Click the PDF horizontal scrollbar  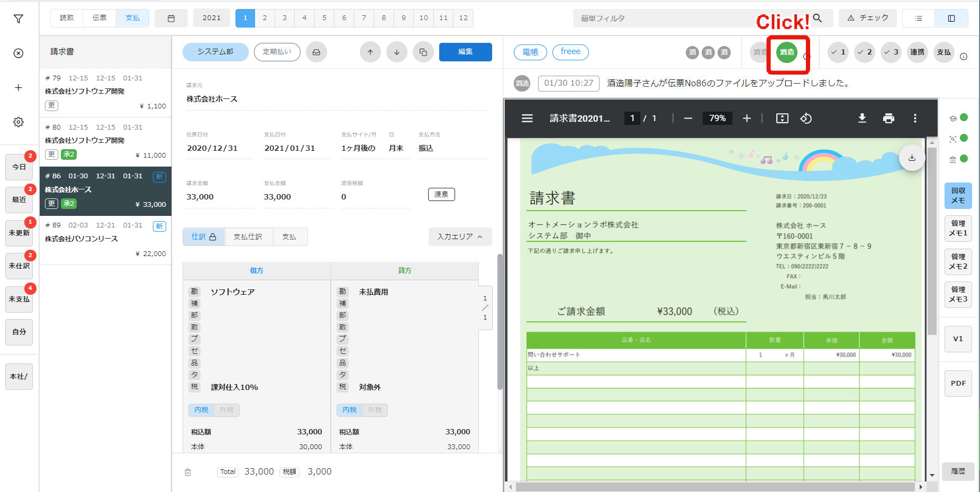(x=715, y=487)
